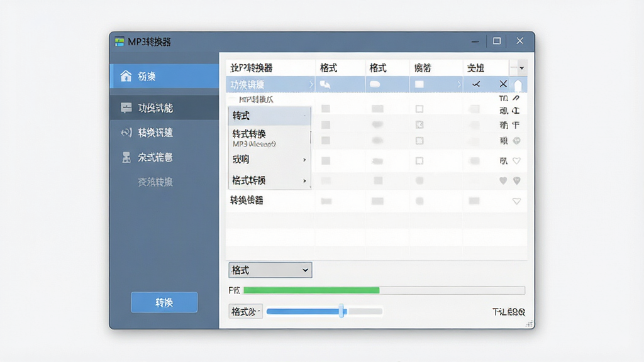Viewport: 644px width, 362px height.
Task: Open the dropdown arrow ending the table header
Action: (521, 68)
